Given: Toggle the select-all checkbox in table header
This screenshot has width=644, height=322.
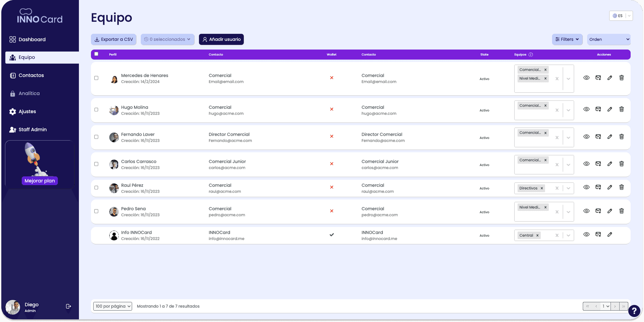Looking at the screenshot, I should coord(96,54).
